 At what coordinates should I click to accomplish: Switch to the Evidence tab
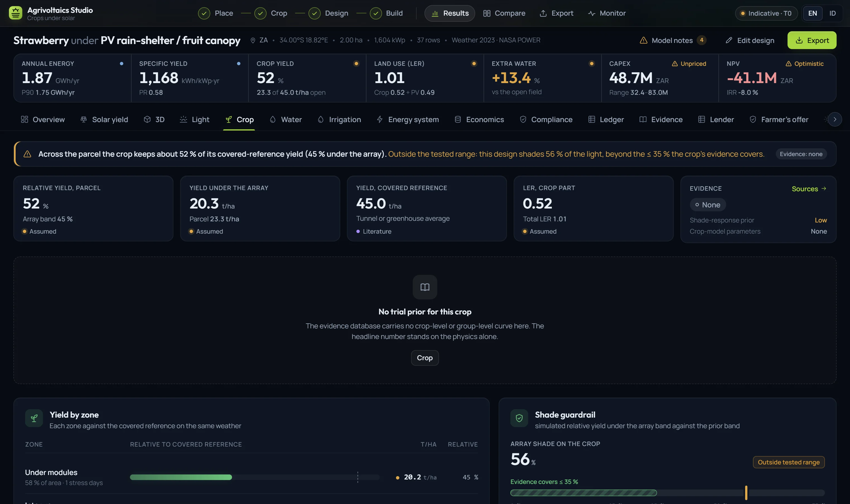(x=661, y=120)
